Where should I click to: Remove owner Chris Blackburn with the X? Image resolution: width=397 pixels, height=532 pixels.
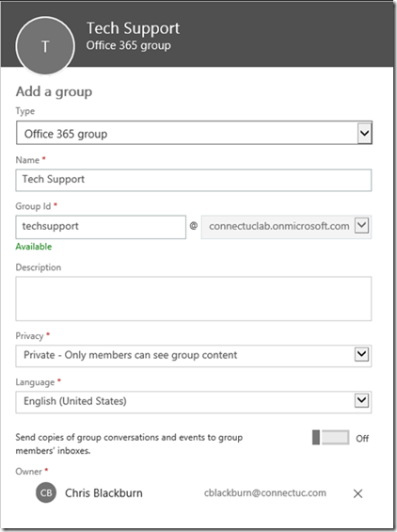tap(357, 493)
